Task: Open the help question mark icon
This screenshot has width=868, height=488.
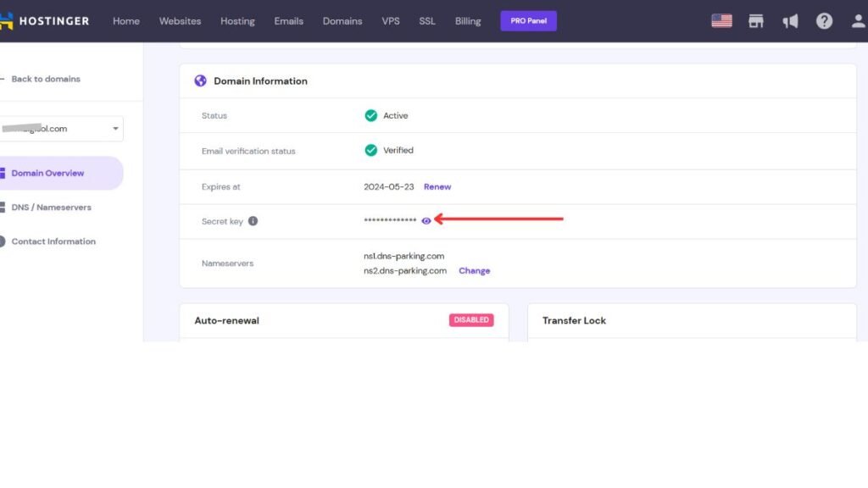Action: tap(824, 21)
